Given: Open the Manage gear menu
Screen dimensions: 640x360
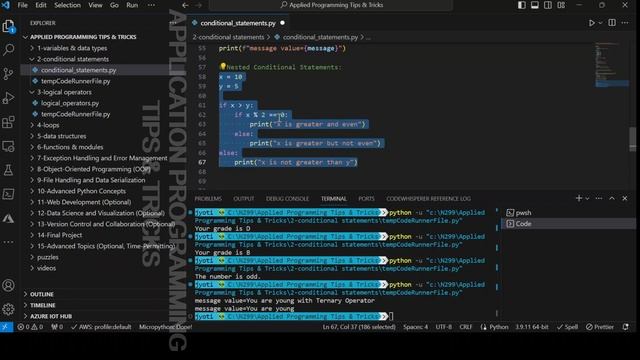Looking at the screenshot, I should pos(8,309).
